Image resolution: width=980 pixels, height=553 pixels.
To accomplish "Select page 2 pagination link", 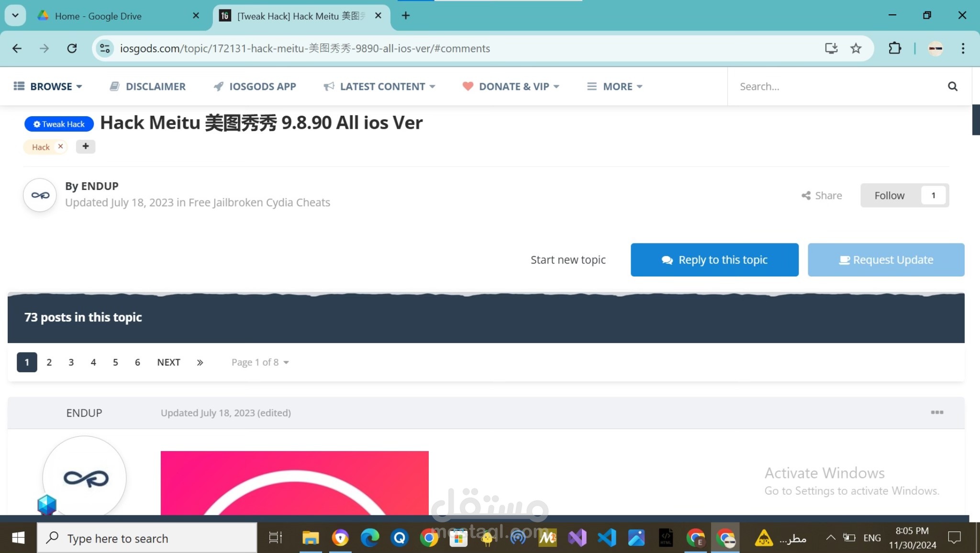I will 48,361.
